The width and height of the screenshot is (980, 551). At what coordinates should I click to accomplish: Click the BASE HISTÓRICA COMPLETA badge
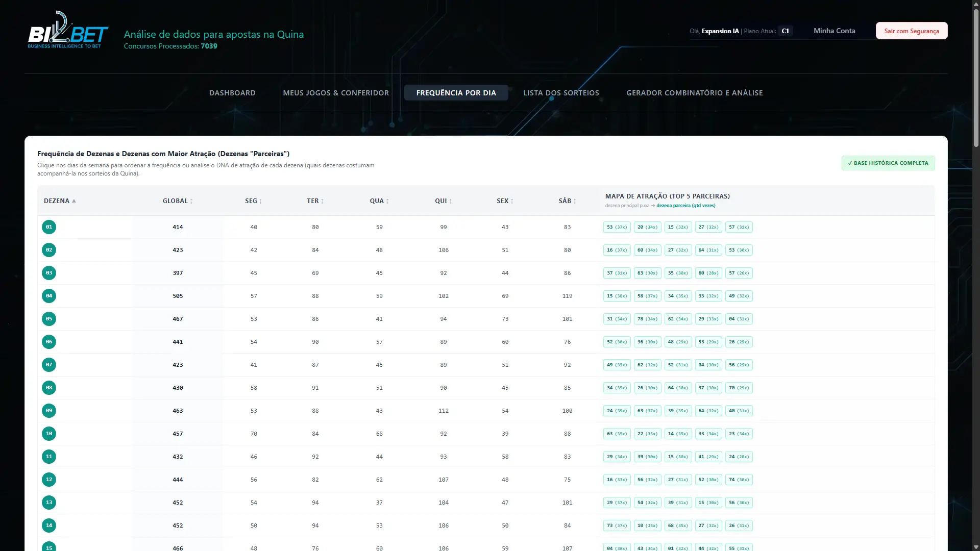point(888,163)
